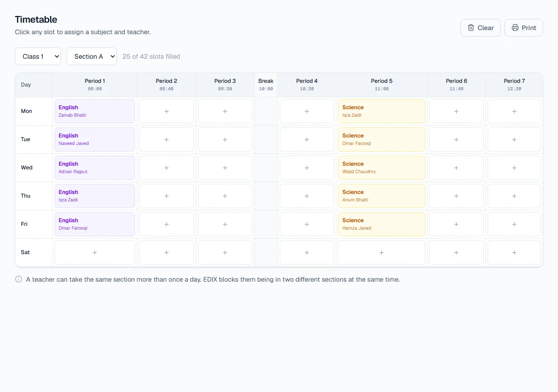The image size is (558, 392).
Task: Add a subject to Saturday Period 3
Action: pyautogui.click(x=225, y=252)
